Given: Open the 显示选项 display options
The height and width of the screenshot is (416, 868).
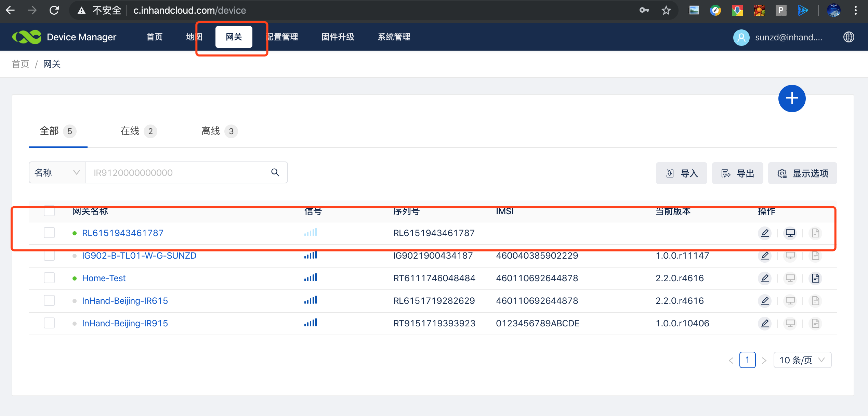Looking at the screenshot, I should (802, 173).
